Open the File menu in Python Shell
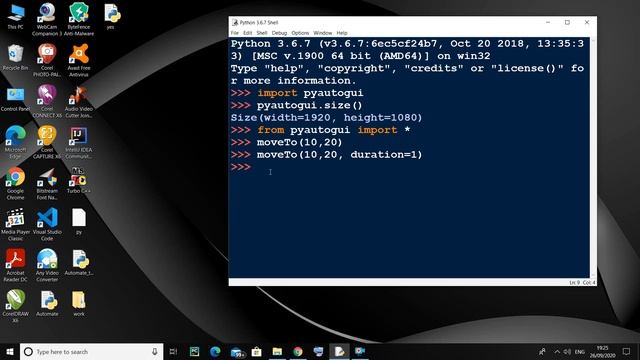The width and height of the screenshot is (640, 360). [x=235, y=33]
